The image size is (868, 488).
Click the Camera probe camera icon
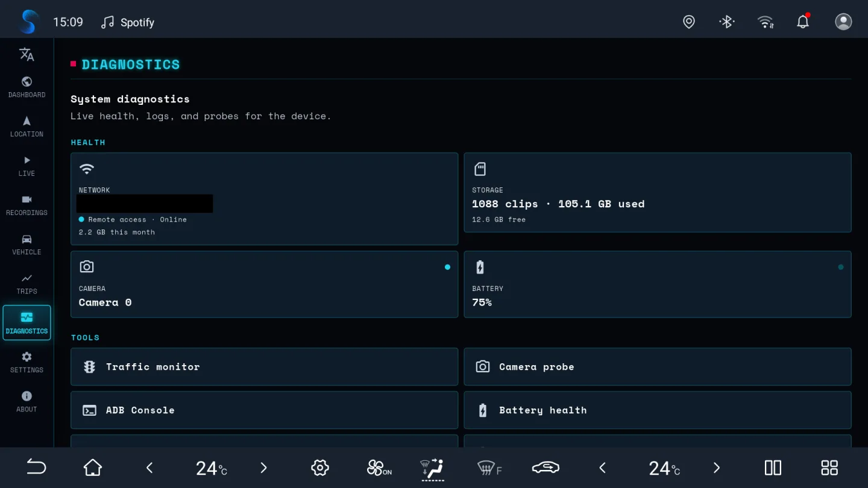482,366
